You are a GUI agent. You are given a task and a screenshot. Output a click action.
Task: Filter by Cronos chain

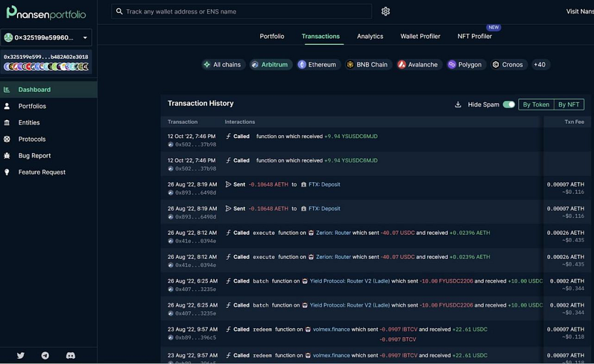509,64
